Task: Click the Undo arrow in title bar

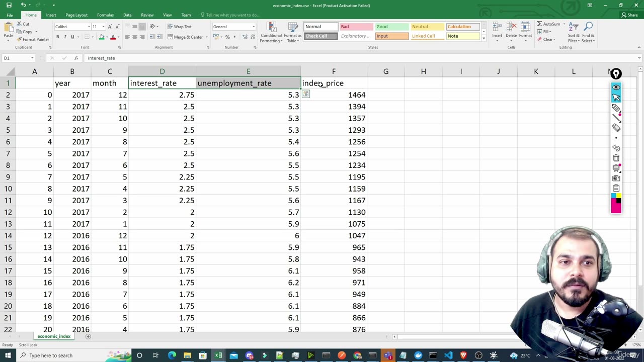Action: tap(23, 5)
